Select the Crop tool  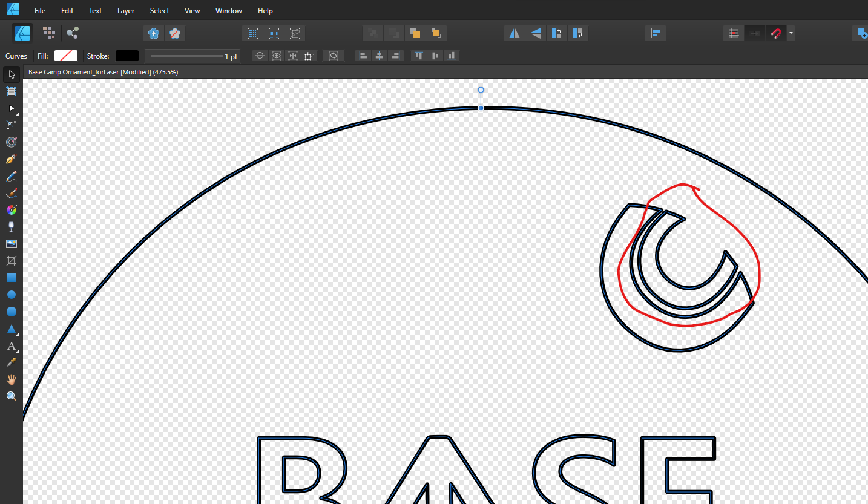11,261
